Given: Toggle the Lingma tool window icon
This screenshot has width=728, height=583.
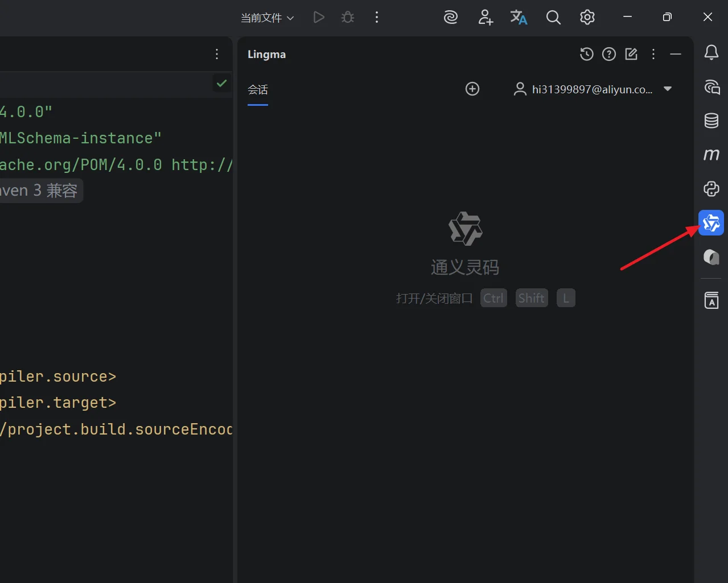Looking at the screenshot, I should (711, 222).
